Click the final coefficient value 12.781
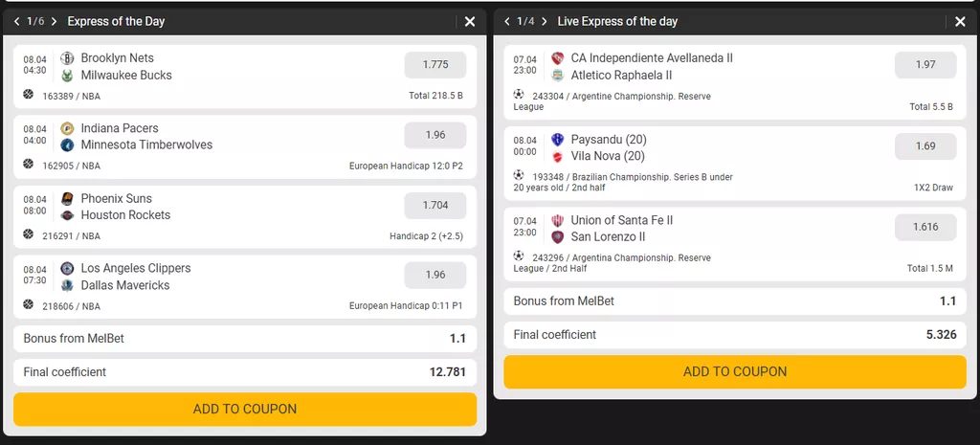 [448, 372]
